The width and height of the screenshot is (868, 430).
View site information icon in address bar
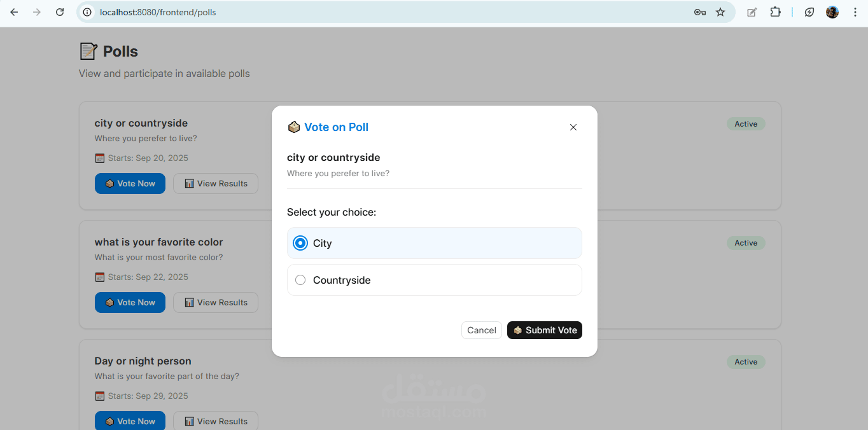point(88,12)
